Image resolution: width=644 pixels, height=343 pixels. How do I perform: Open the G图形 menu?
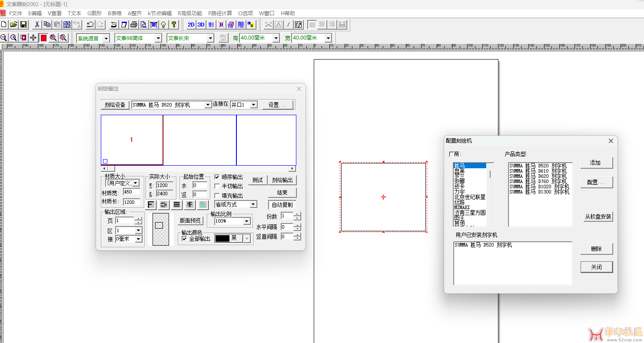(x=95, y=13)
